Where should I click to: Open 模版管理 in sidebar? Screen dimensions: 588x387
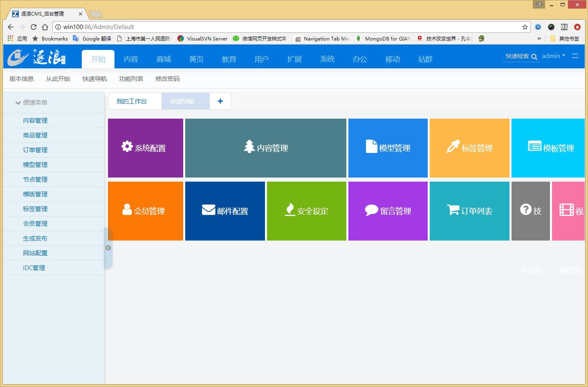[x=54, y=194]
